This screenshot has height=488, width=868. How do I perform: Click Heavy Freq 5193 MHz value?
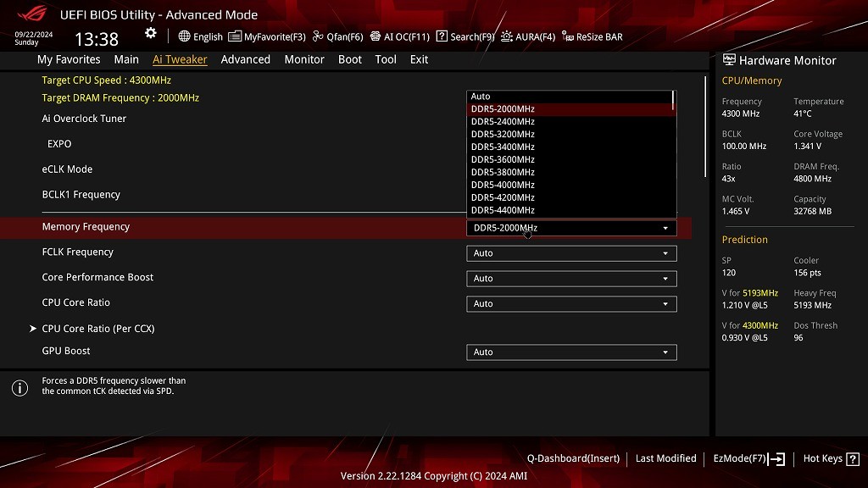pos(812,305)
